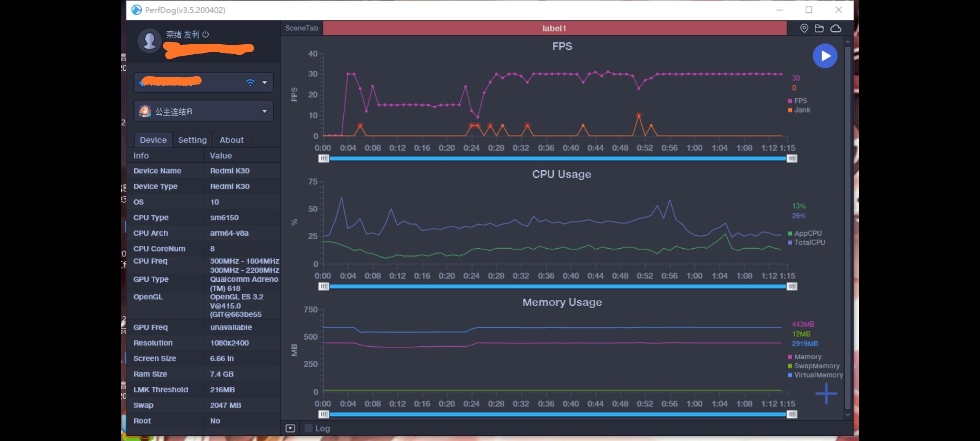Click the label1 scene bar
980x441 pixels.
554,28
